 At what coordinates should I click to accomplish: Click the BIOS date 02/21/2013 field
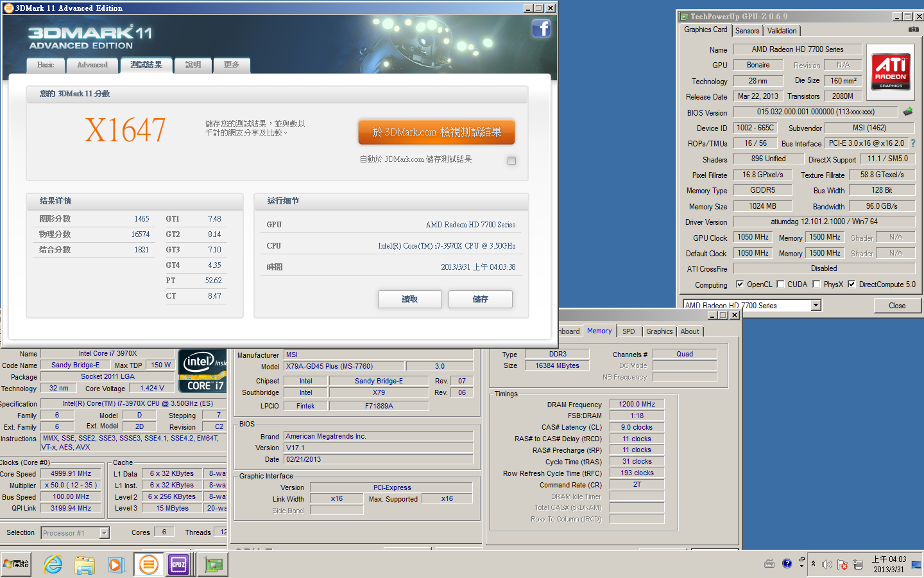tap(379, 459)
